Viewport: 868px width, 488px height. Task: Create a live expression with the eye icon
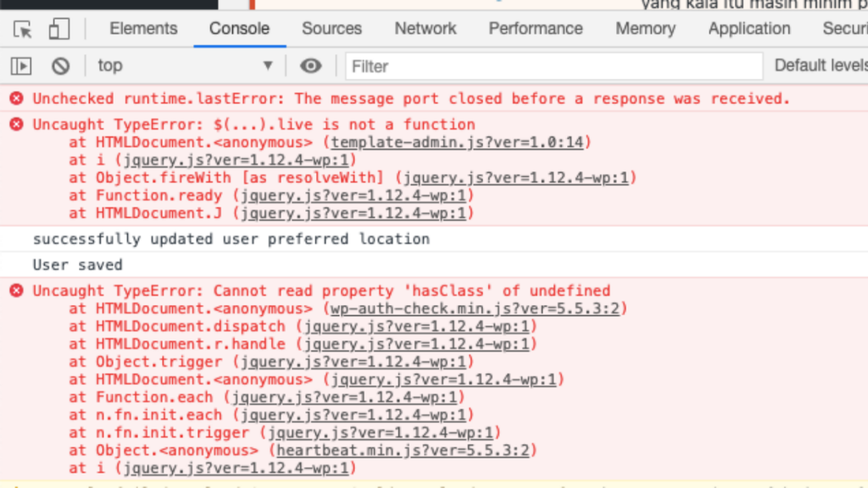pyautogui.click(x=311, y=65)
